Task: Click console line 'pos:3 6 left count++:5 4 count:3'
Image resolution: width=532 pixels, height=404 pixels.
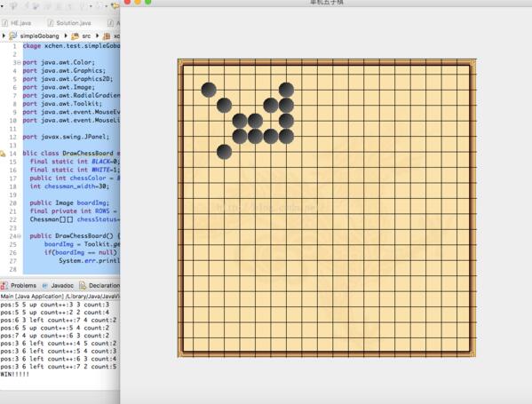Action: click(x=59, y=351)
